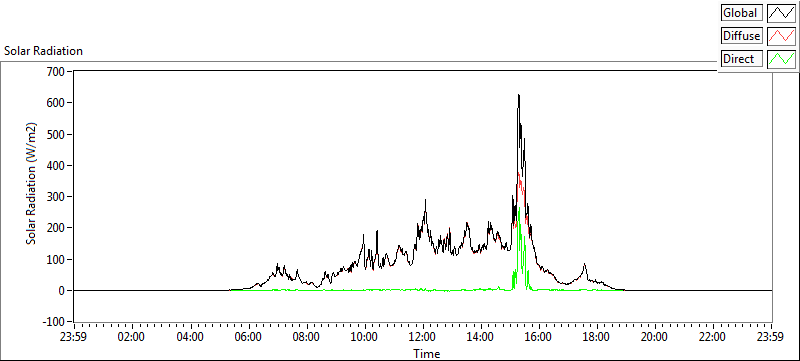The image size is (800, 361).
Task: Click the 20:00 time tick label
Action: (655, 337)
